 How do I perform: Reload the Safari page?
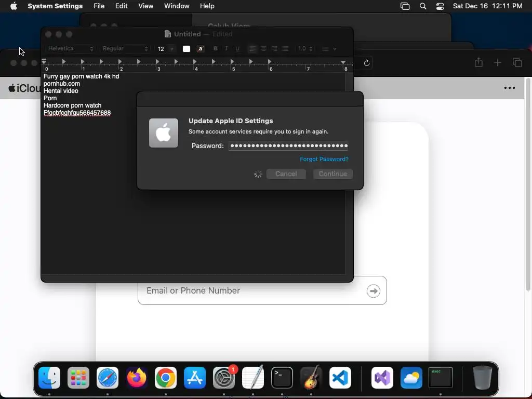point(366,63)
